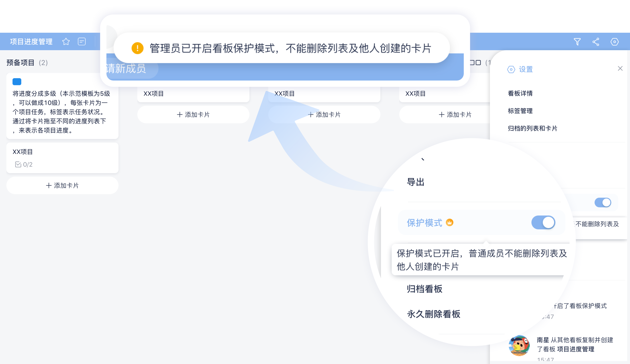This screenshot has width=630, height=364.
Task: Click the blue label swatch on first card
Action: click(17, 81)
